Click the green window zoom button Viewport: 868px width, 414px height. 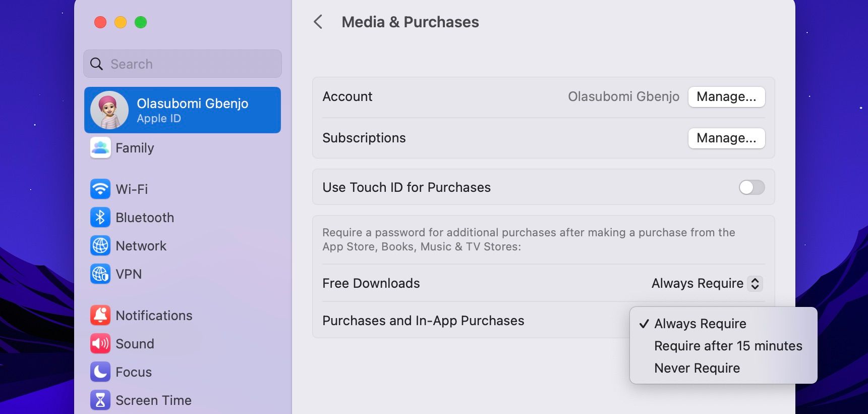coord(141,22)
